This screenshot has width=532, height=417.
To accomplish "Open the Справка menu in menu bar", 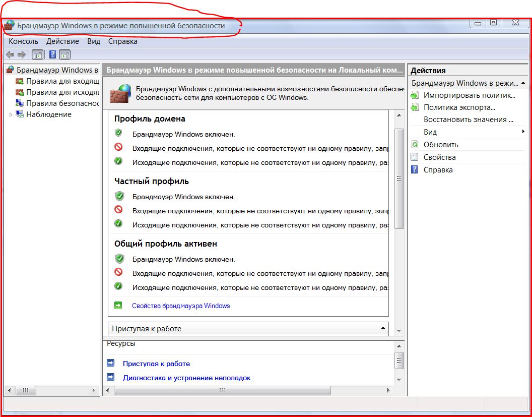I will 123,41.
